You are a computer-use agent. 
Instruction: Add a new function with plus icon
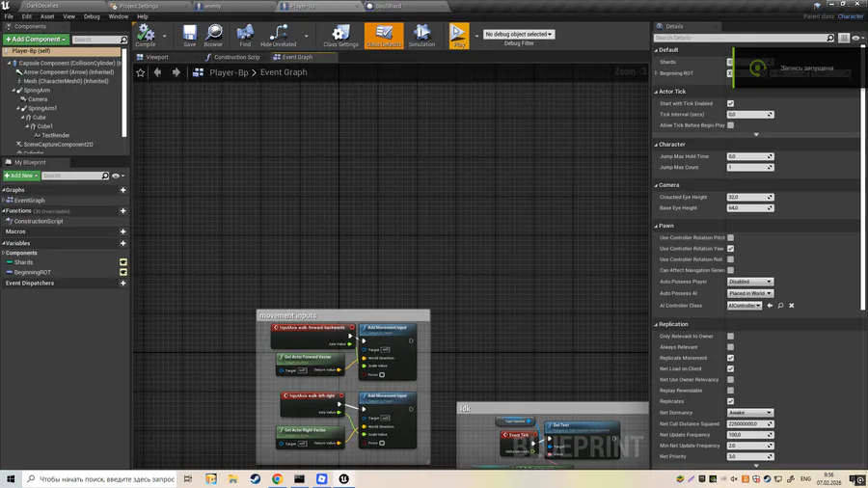122,211
